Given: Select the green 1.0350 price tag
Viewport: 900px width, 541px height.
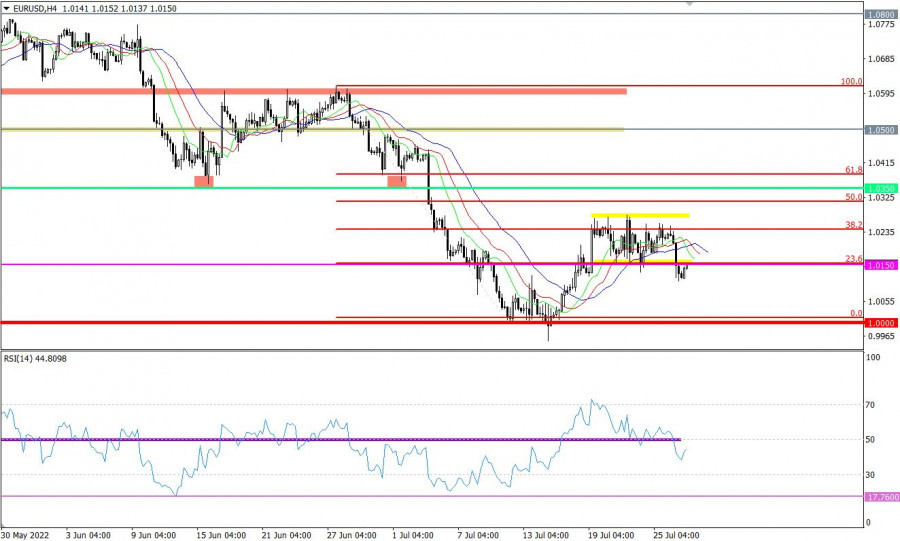Looking at the screenshot, I should click(881, 188).
